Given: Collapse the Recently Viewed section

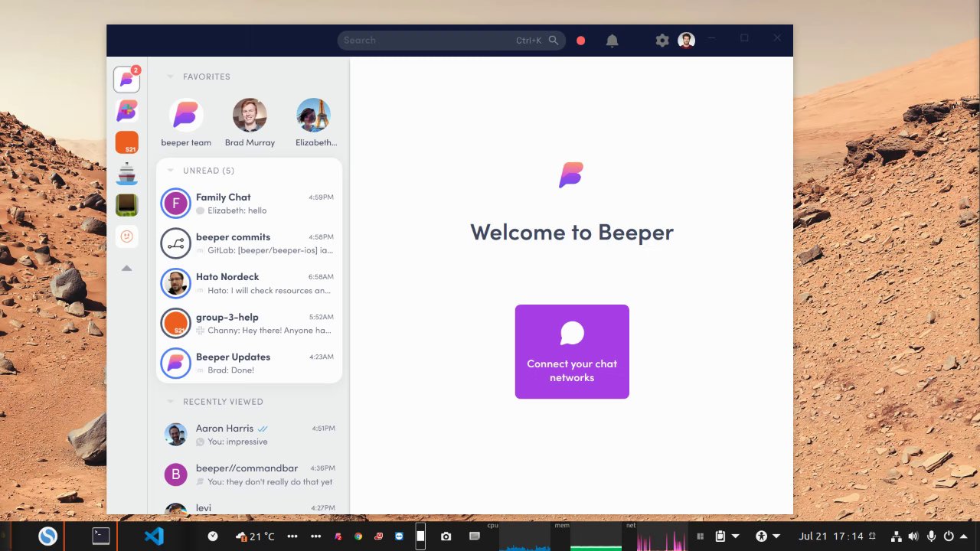Looking at the screenshot, I should [x=170, y=402].
